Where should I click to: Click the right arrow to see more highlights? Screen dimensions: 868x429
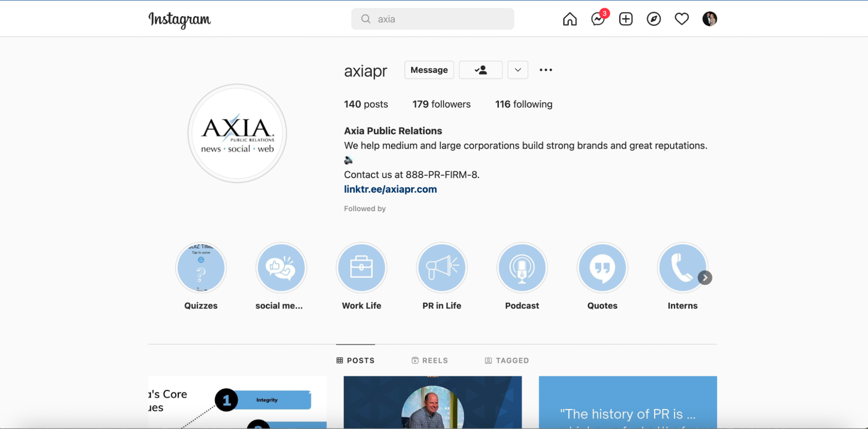(x=705, y=278)
